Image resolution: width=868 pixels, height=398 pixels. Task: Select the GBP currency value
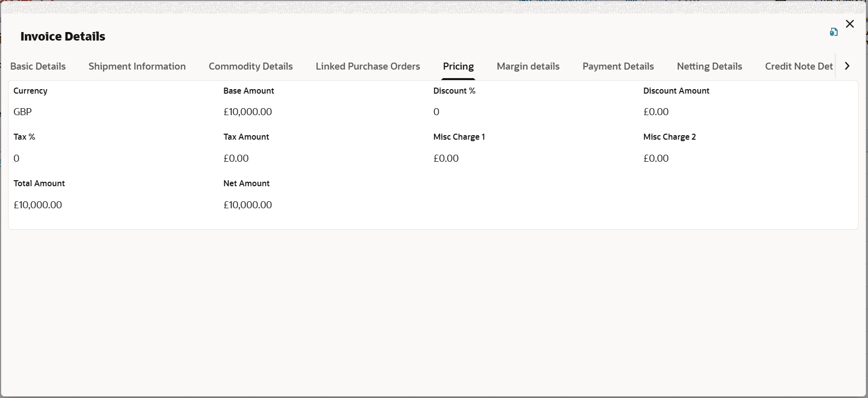(x=23, y=112)
